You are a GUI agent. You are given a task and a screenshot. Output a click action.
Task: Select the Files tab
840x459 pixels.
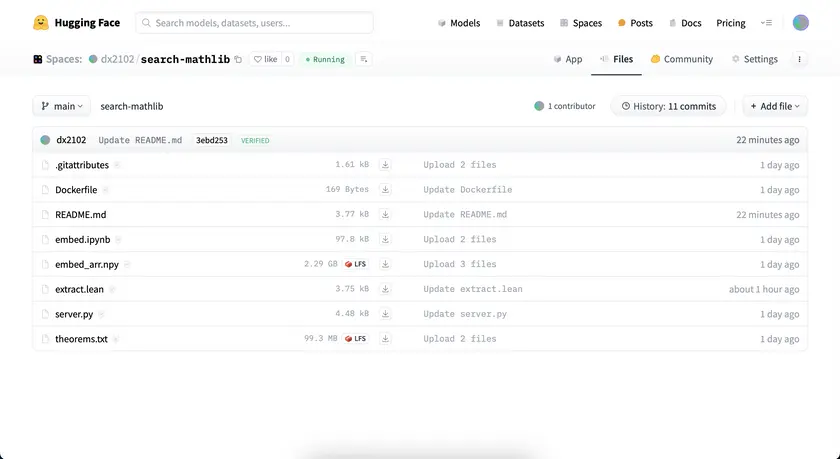point(616,59)
